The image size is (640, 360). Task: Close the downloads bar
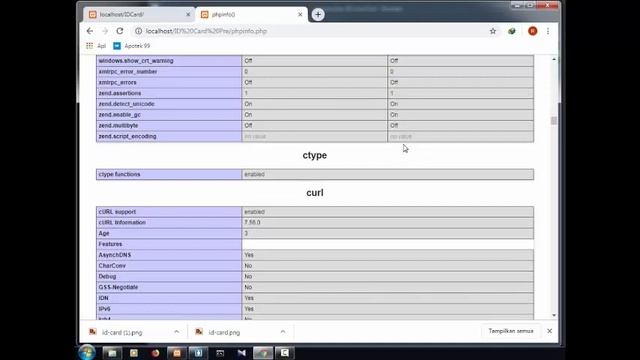[x=549, y=331]
